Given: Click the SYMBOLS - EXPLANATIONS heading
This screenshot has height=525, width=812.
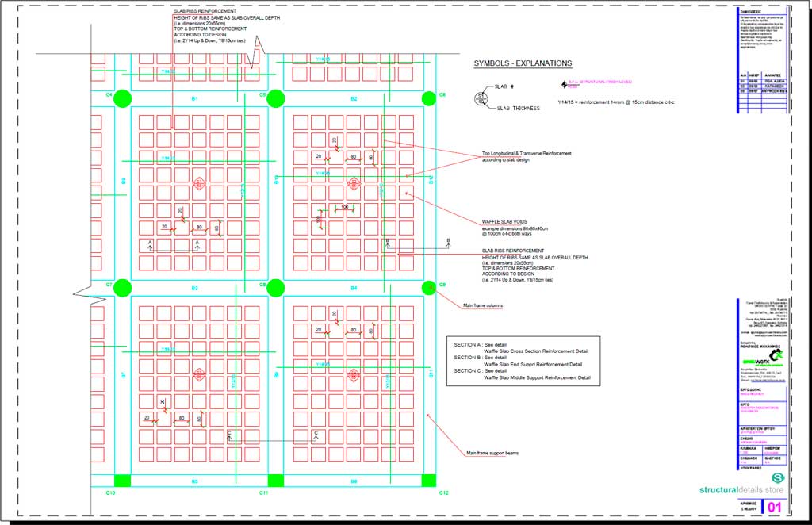Looking at the screenshot, I should click(x=523, y=64).
